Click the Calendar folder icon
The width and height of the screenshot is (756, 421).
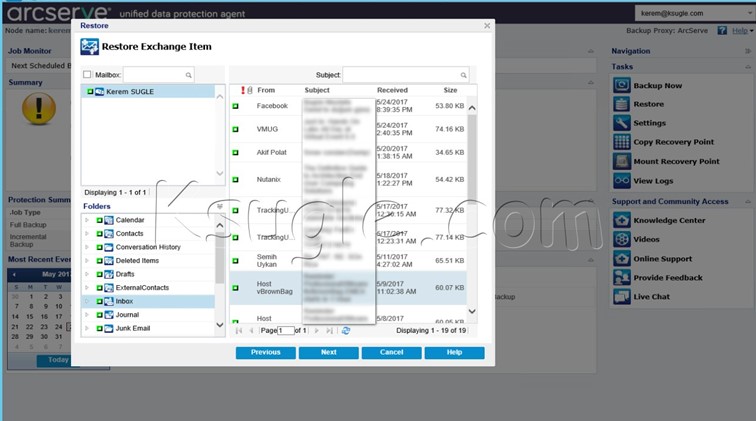point(109,220)
